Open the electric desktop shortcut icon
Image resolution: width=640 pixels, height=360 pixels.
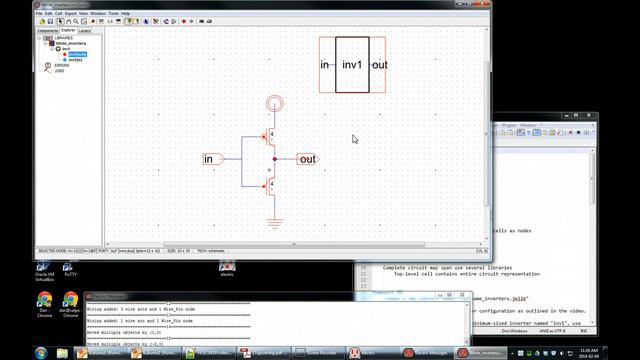(227, 269)
